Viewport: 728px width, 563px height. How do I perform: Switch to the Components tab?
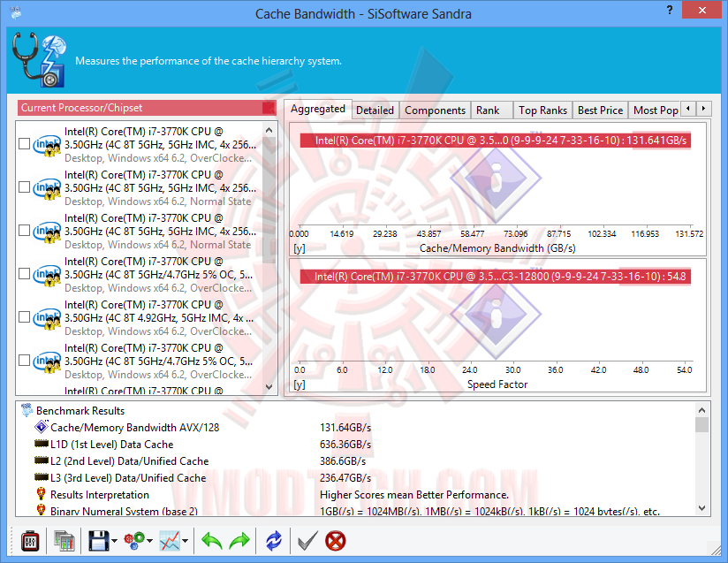[x=435, y=110]
